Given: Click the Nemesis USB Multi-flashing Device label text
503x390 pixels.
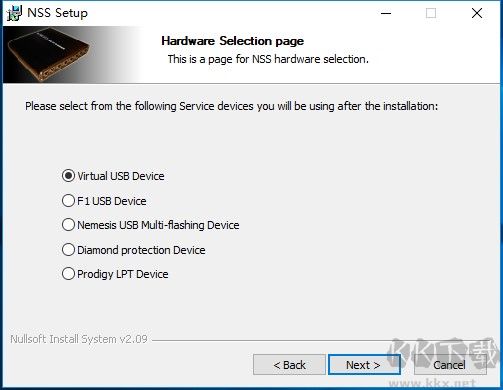Looking at the screenshot, I should [158, 225].
